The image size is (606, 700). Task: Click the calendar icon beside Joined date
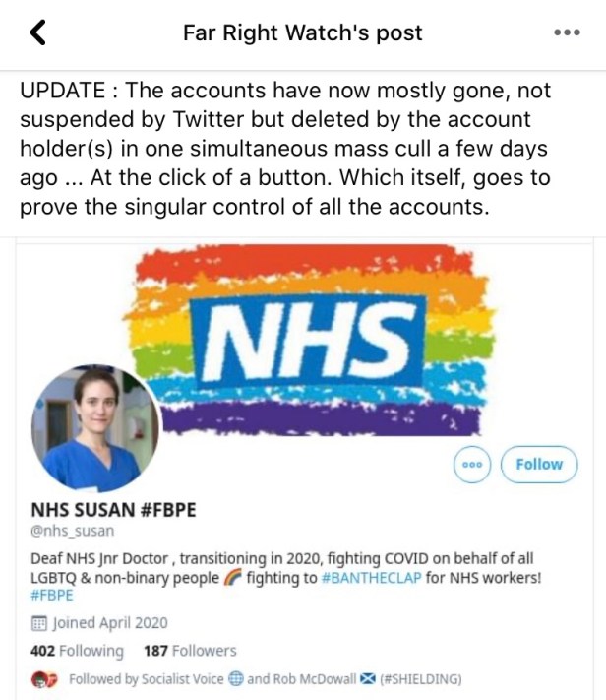click(x=38, y=622)
